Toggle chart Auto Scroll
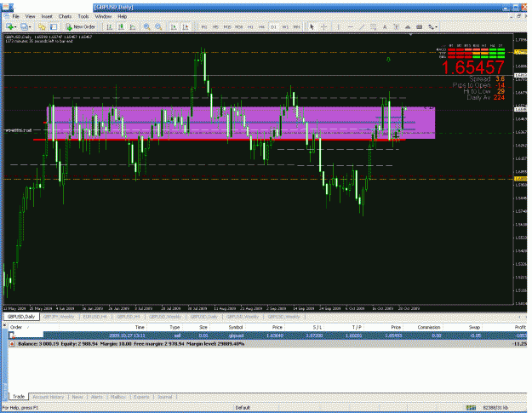 pyautogui.click(x=174, y=26)
